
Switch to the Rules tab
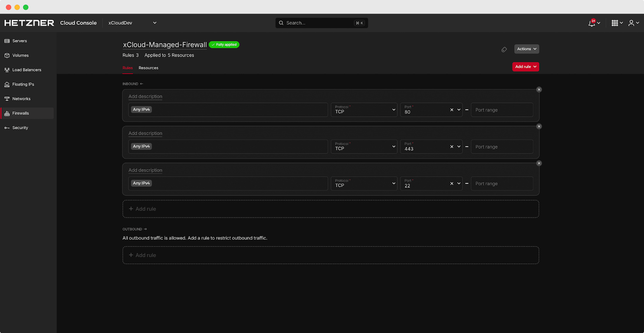128,68
